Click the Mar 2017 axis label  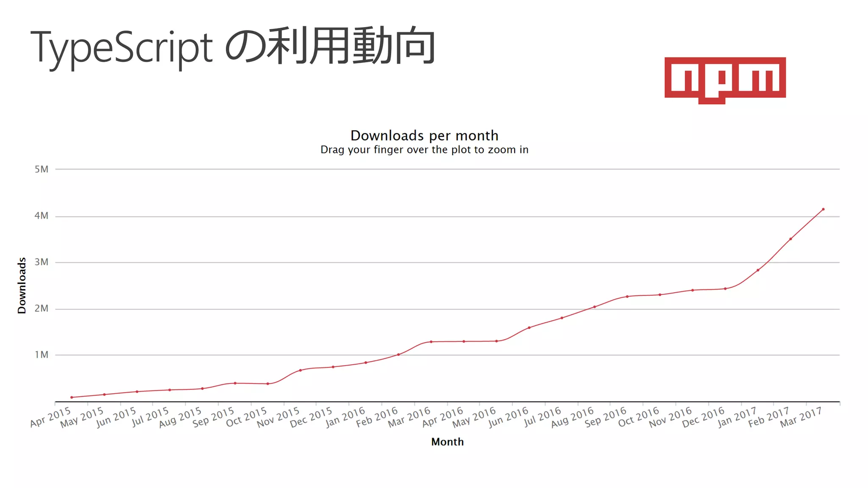point(801,417)
